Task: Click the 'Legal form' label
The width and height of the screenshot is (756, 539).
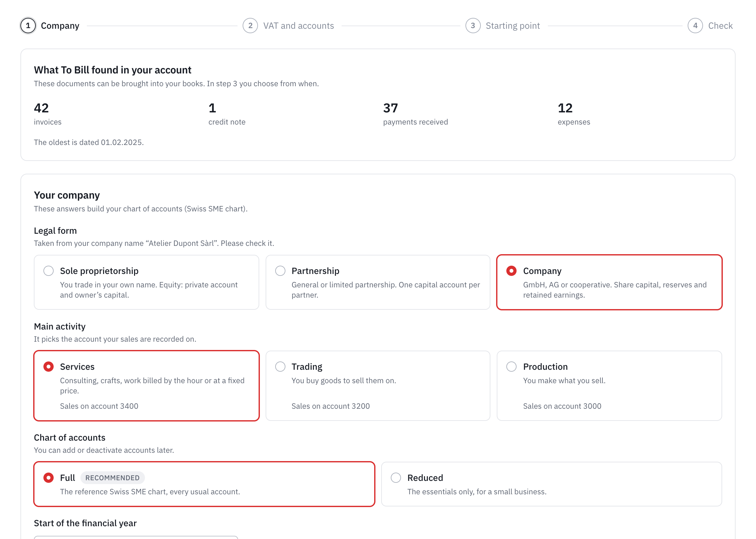Action: (56, 230)
